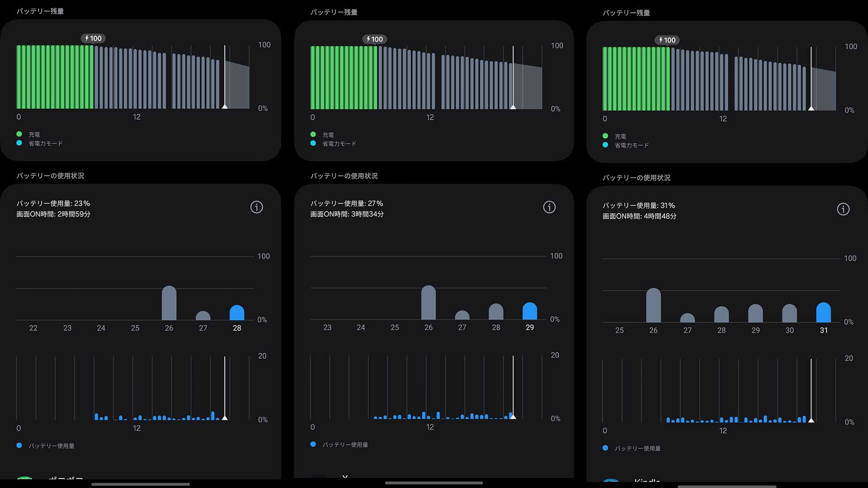Tap the Kindle app entry

point(646,480)
